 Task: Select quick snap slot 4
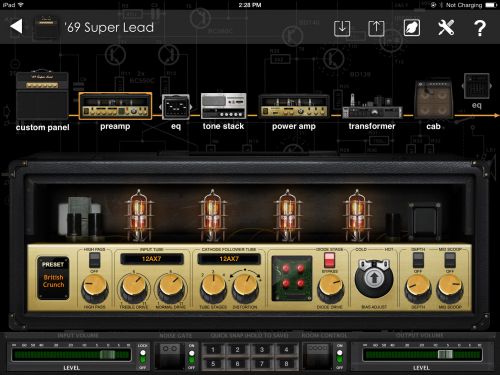[286, 350]
